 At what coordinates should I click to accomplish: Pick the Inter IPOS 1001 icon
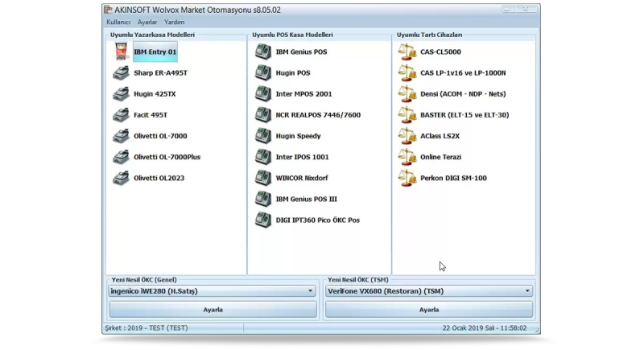click(263, 157)
